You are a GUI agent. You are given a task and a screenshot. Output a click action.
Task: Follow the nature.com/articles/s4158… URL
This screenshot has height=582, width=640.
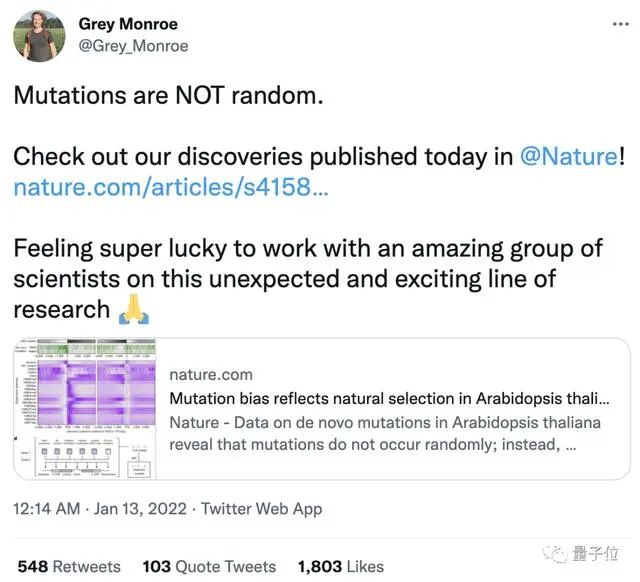(169, 186)
